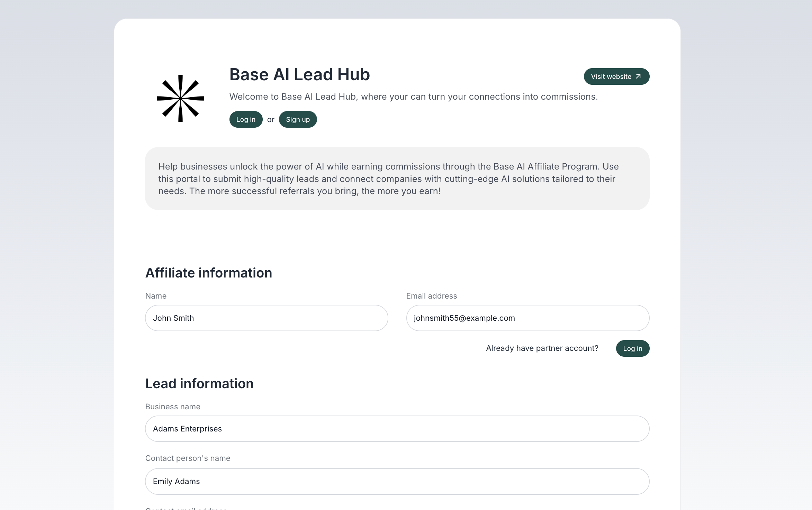This screenshot has height=510, width=812.
Task: Click the asterisk logo of Base AI
Action: tap(180, 98)
